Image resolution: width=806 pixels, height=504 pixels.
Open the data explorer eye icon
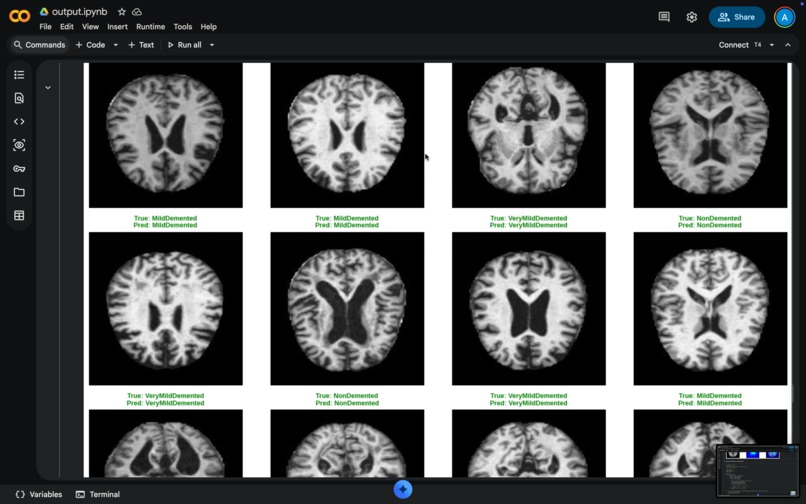[19, 145]
